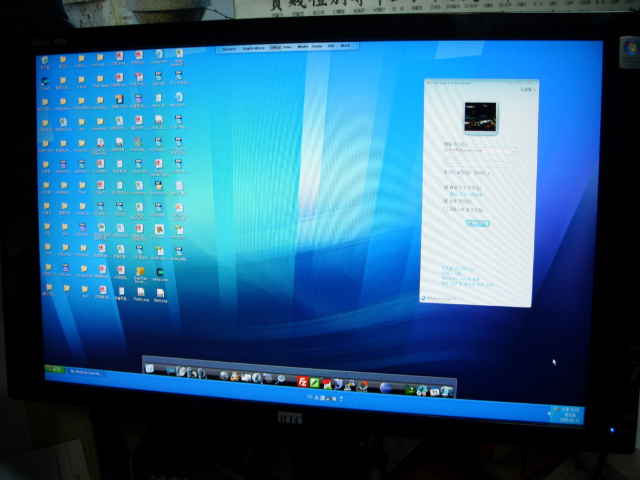This screenshot has width=640, height=480.
Task: Open the mail envelope dock icon
Action: (246, 377)
